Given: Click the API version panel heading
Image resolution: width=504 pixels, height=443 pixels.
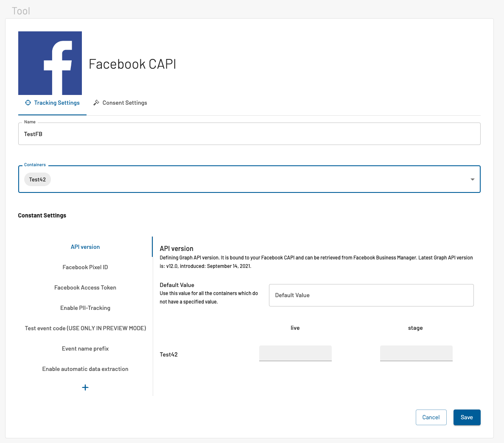Looking at the screenshot, I should [x=176, y=249].
